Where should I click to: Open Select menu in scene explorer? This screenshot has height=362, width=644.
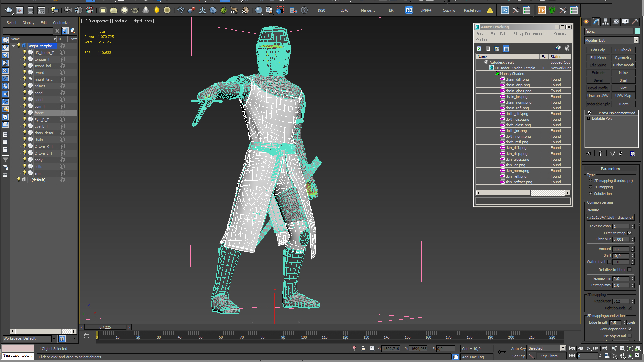tap(11, 23)
